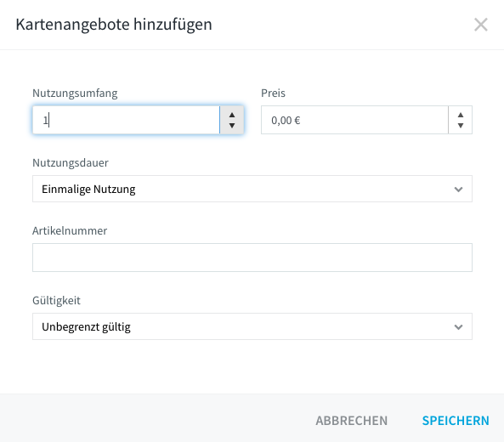
Task: Close the Kartenangebote hinzufügen dialog
Action: pyautogui.click(x=481, y=25)
